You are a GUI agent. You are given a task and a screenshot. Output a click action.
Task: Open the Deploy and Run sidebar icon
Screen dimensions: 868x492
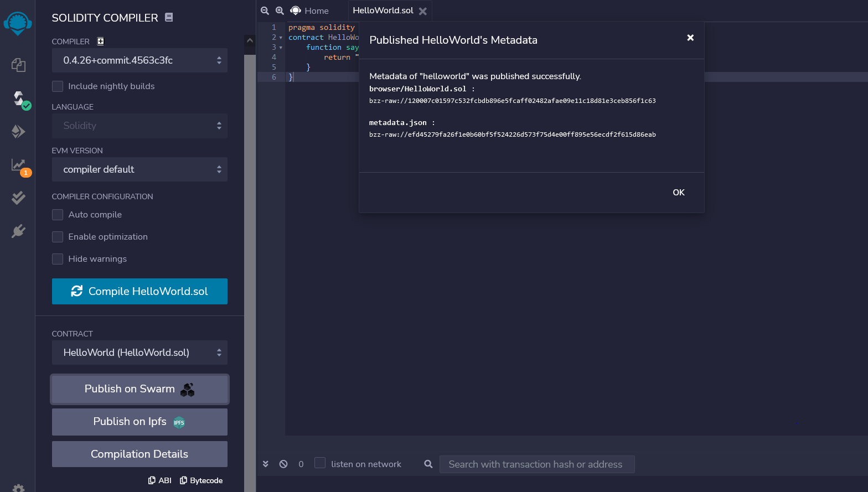click(x=18, y=131)
